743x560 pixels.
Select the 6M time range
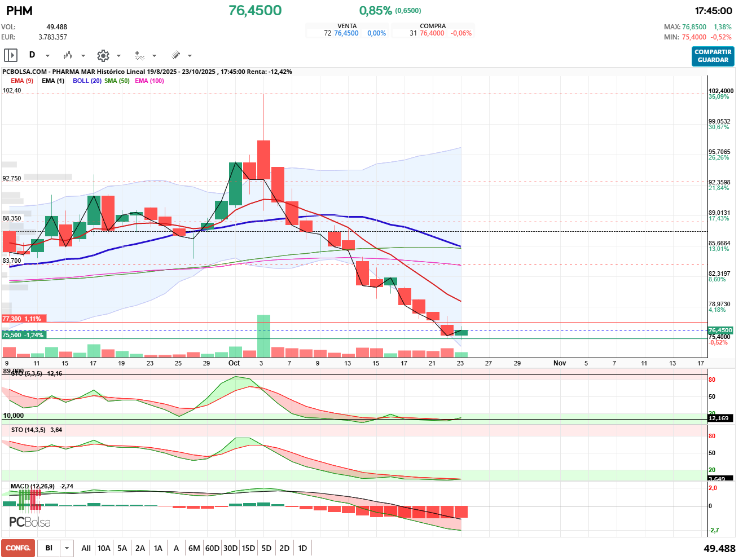[194, 548]
